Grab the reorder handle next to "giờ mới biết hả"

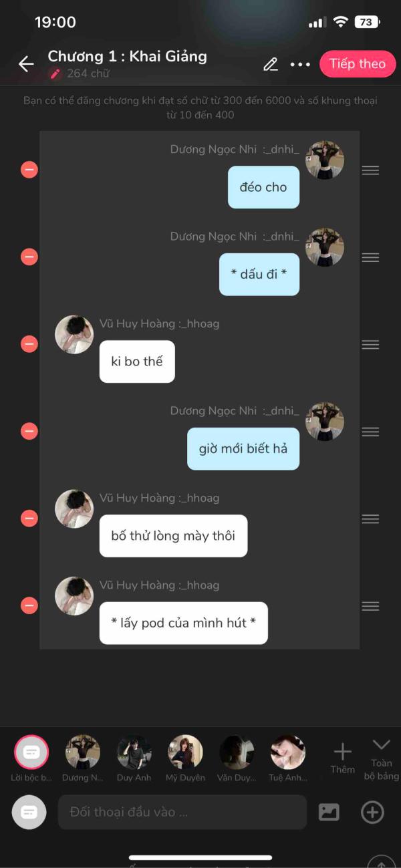[370, 432]
